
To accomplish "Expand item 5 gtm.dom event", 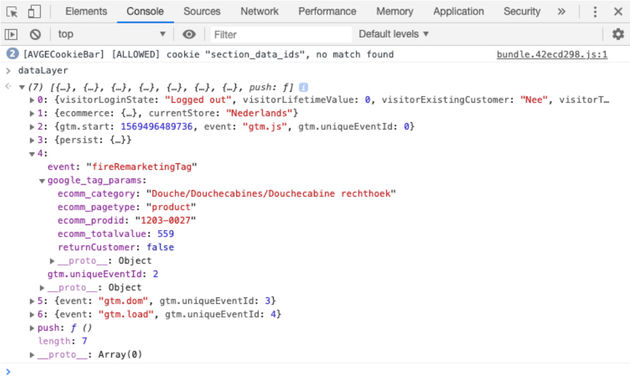I will (x=32, y=301).
